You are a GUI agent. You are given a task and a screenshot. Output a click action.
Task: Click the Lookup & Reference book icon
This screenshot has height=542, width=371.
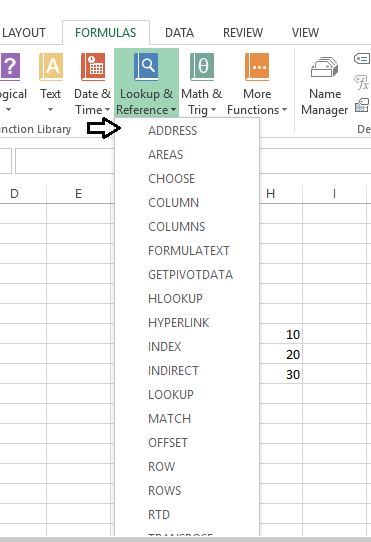point(146,66)
